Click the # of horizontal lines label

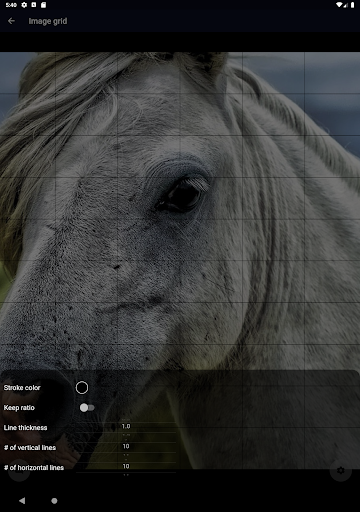pos(34,468)
